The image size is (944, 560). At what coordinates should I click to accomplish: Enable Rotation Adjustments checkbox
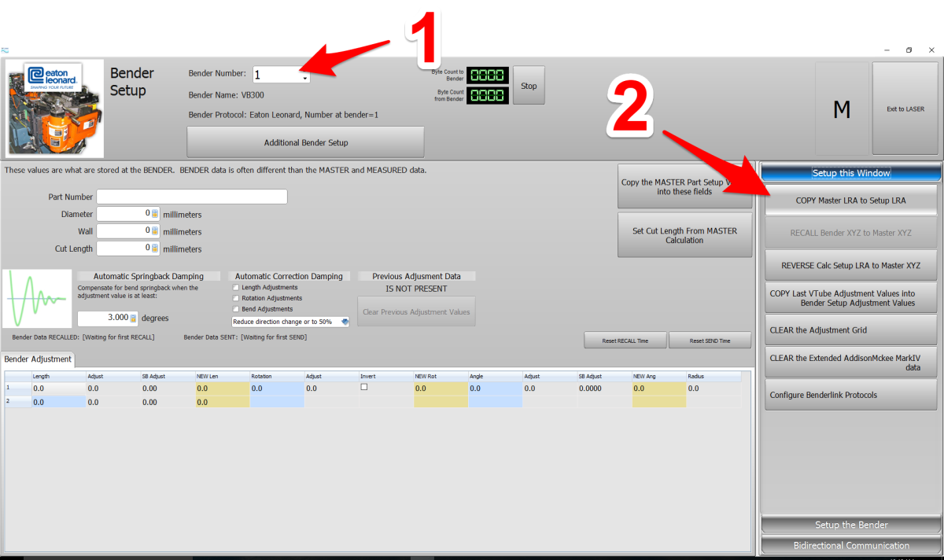pos(236,299)
